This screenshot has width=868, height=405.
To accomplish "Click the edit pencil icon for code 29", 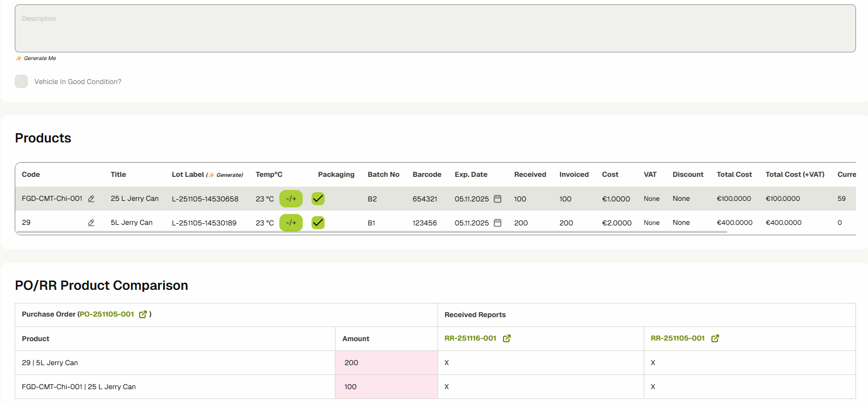I will point(91,223).
